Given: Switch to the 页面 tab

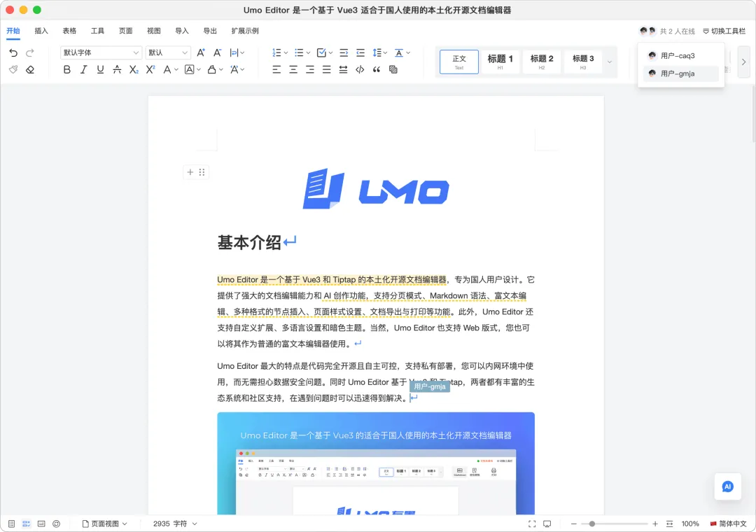Looking at the screenshot, I should point(126,31).
